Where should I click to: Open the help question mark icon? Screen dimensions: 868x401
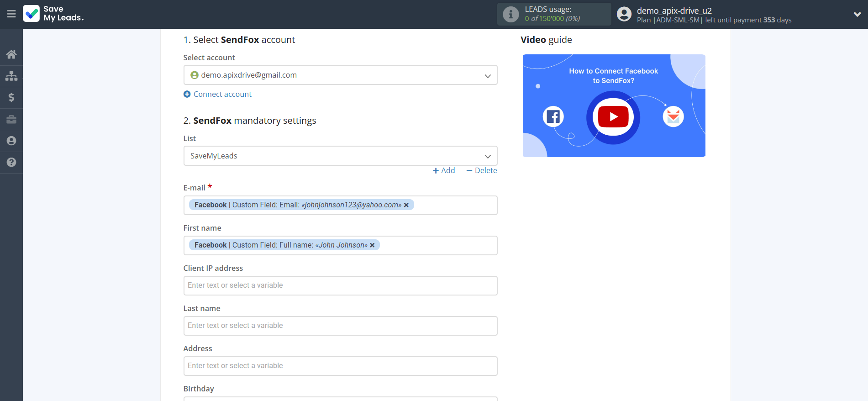click(11, 162)
